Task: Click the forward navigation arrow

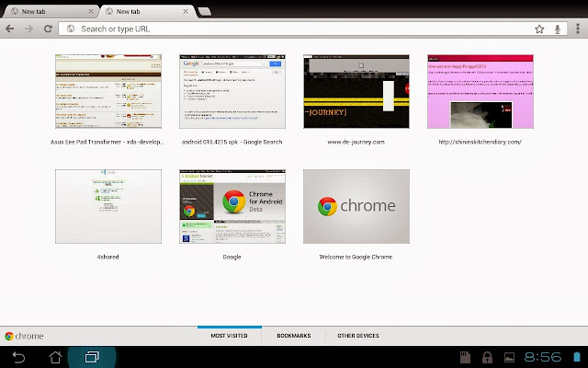Action: pyautogui.click(x=28, y=29)
